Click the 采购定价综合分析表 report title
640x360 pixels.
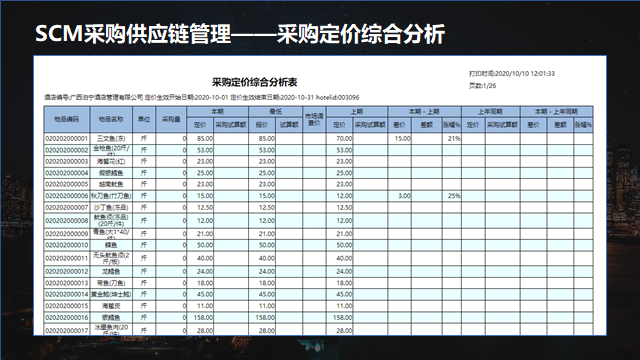coord(255,82)
